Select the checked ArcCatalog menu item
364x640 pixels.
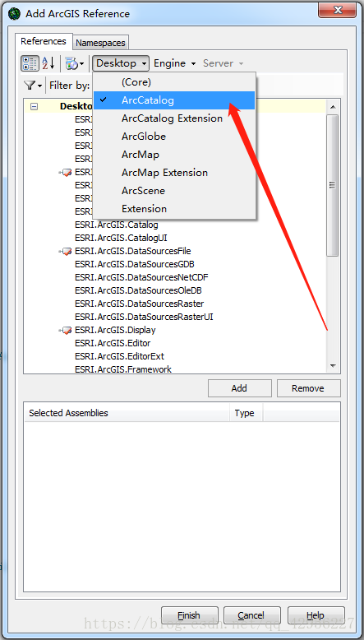(x=174, y=100)
